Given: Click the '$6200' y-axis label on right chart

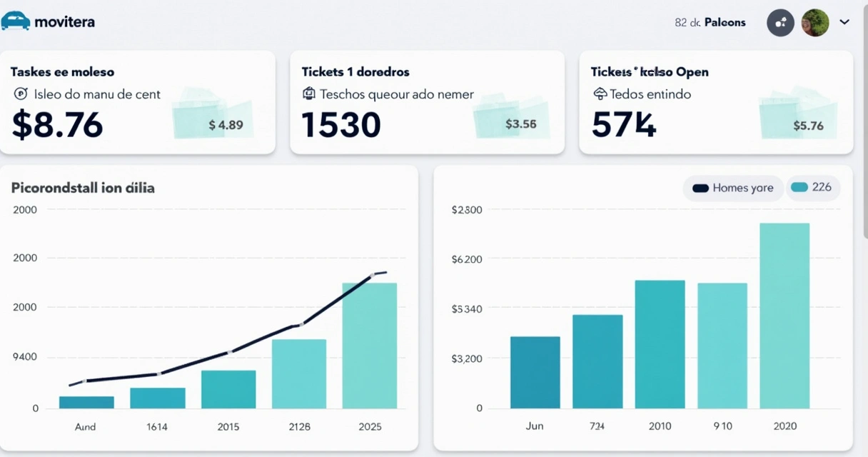Looking at the screenshot, I should pyautogui.click(x=467, y=259).
